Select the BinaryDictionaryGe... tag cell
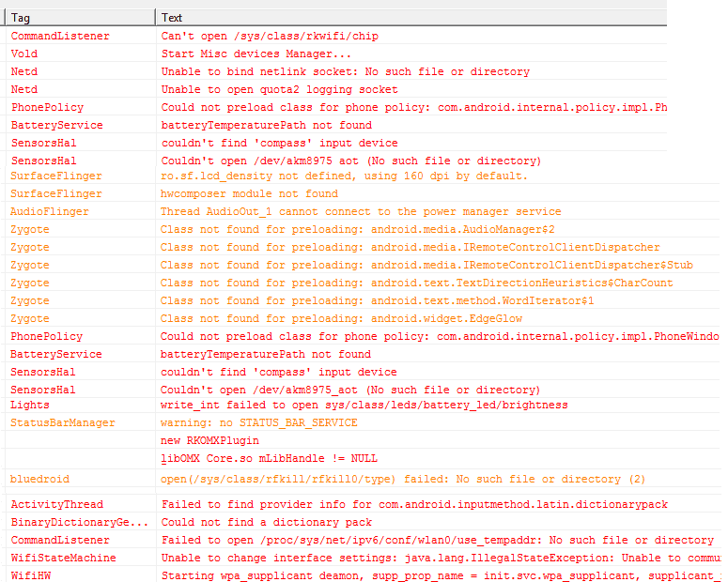Image resolution: width=728 pixels, height=582 pixels. [80, 522]
